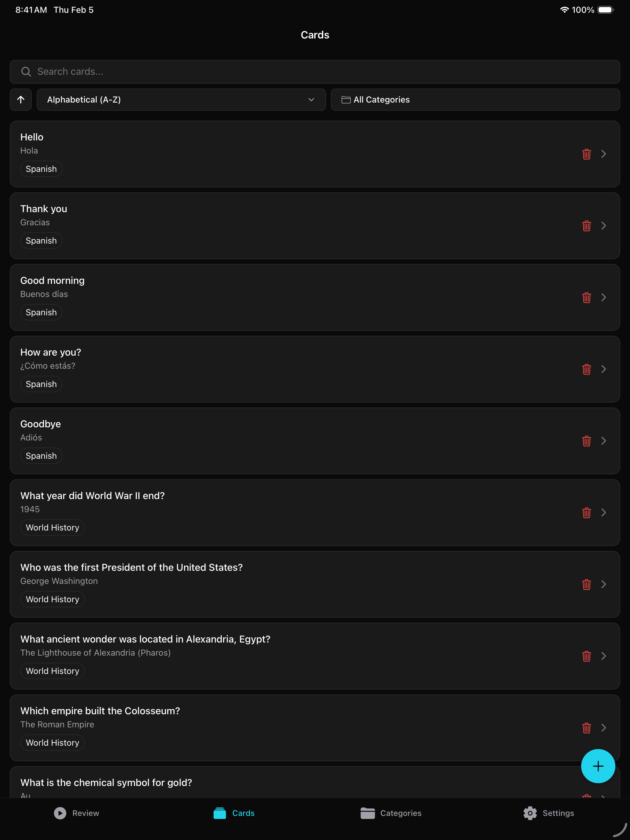Switch to the Review tab
The height and width of the screenshot is (840, 630).
pos(77,813)
